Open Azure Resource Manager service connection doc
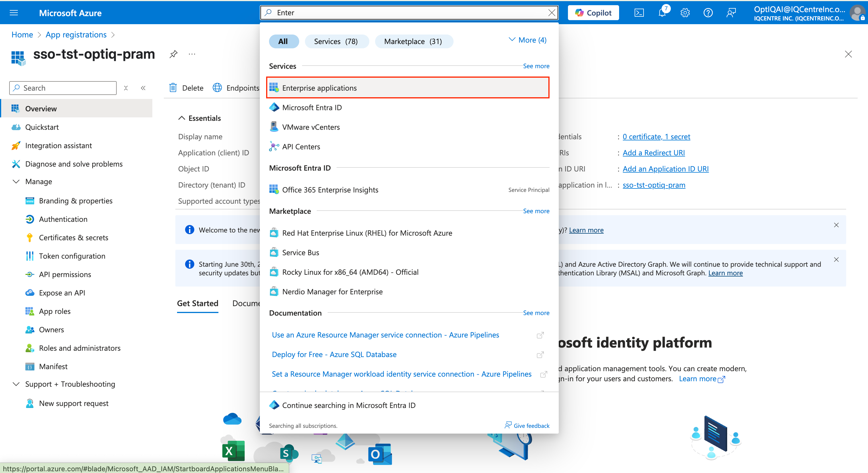The height and width of the screenshot is (473, 868). pyautogui.click(x=385, y=335)
